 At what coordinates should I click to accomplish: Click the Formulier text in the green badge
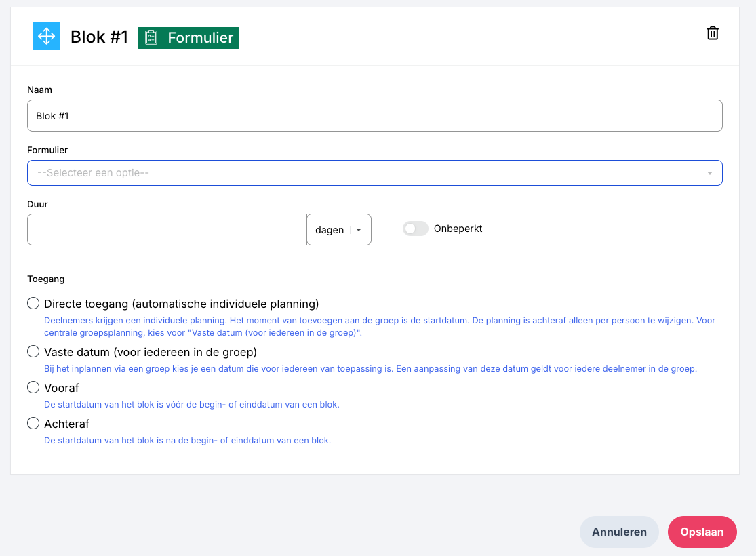(x=200, y=38)
